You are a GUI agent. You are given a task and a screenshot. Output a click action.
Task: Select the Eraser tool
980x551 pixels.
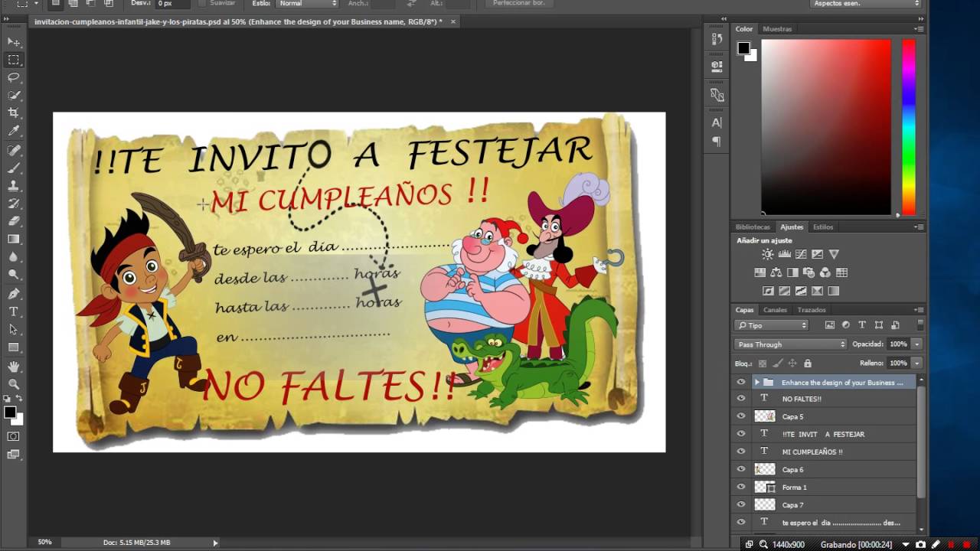click(14, 221)
